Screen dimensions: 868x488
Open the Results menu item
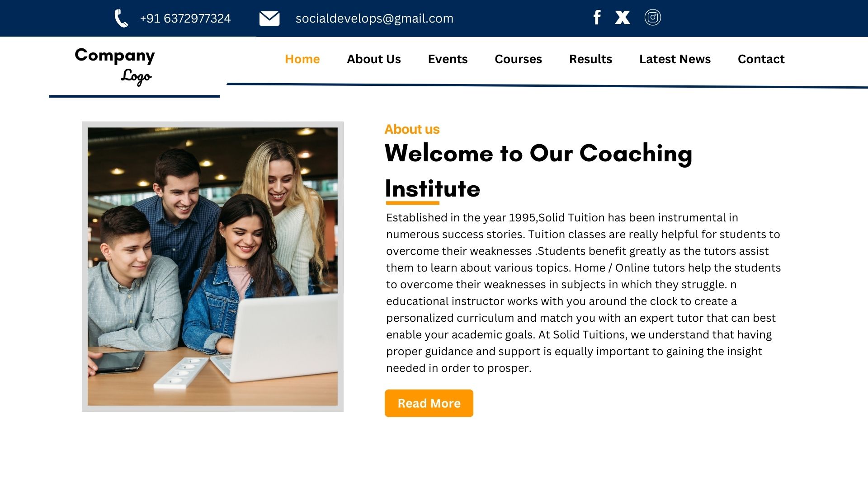pyautogui.click(x=590, y=59)
